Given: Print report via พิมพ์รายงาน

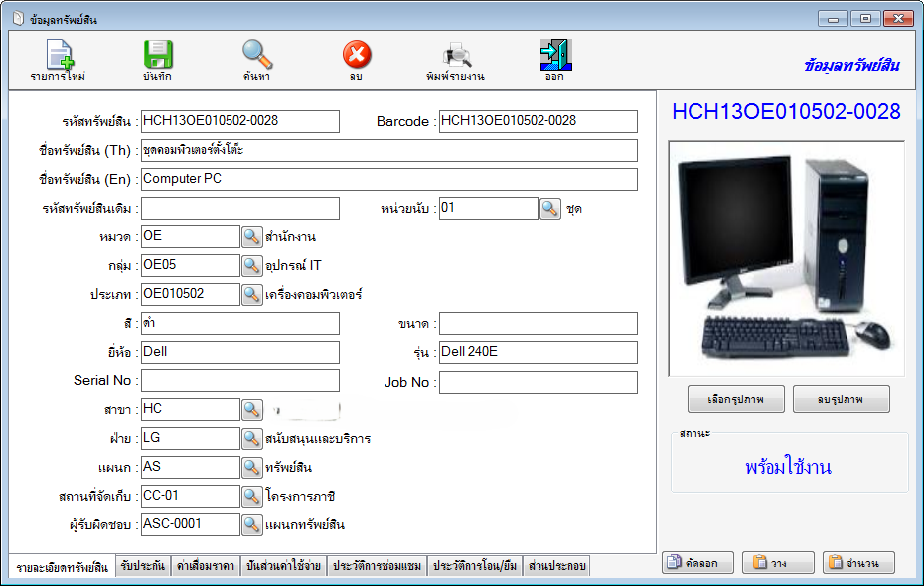Looking at the screenshot, I should pyautogui.click(x=455, y=61).
